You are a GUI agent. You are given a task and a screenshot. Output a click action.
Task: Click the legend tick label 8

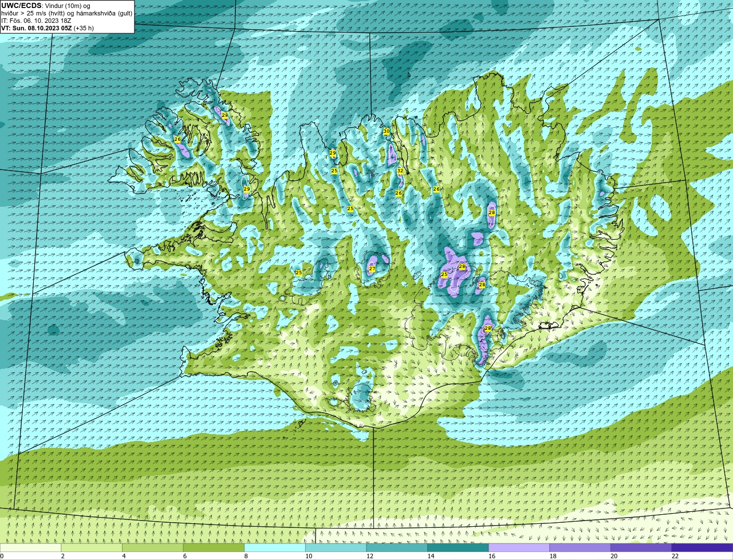(246, 556)
